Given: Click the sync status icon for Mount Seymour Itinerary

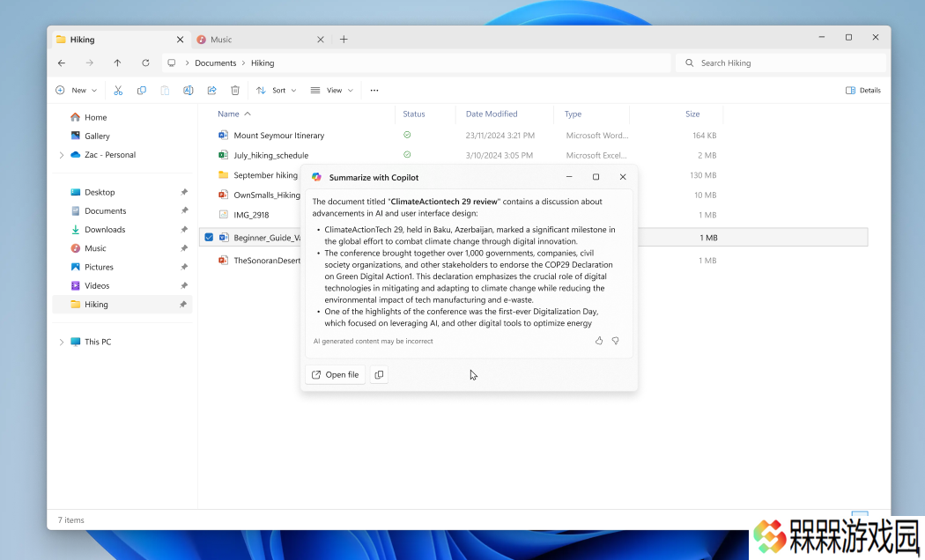Looking at the screenshot, I should [407, 135].
